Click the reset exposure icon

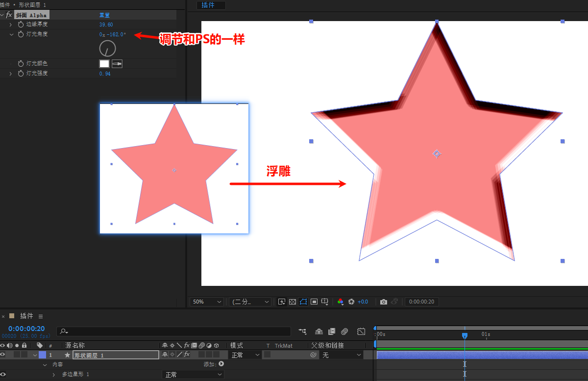(x=351, y=302)
